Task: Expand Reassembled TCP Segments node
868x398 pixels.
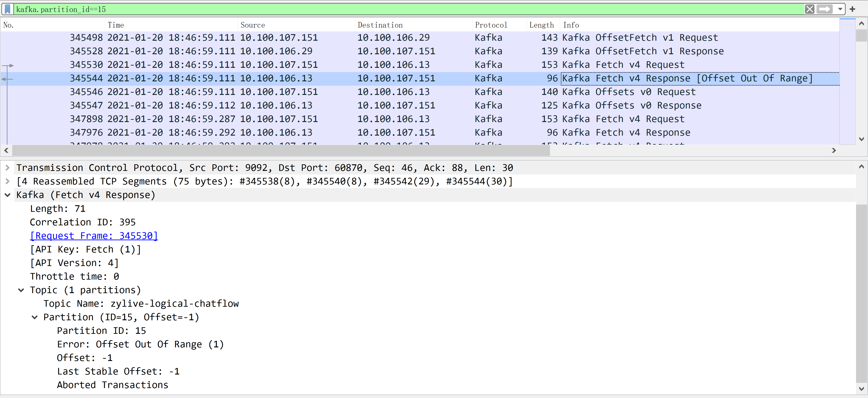Action: pyautogui.click(x=7, y=181)
